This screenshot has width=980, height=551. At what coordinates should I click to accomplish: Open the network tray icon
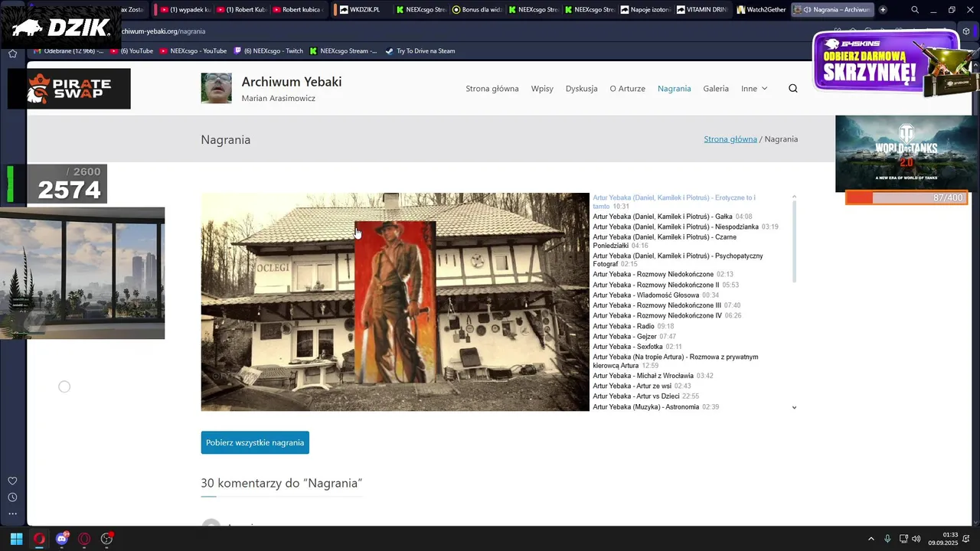tap(903, 539)
